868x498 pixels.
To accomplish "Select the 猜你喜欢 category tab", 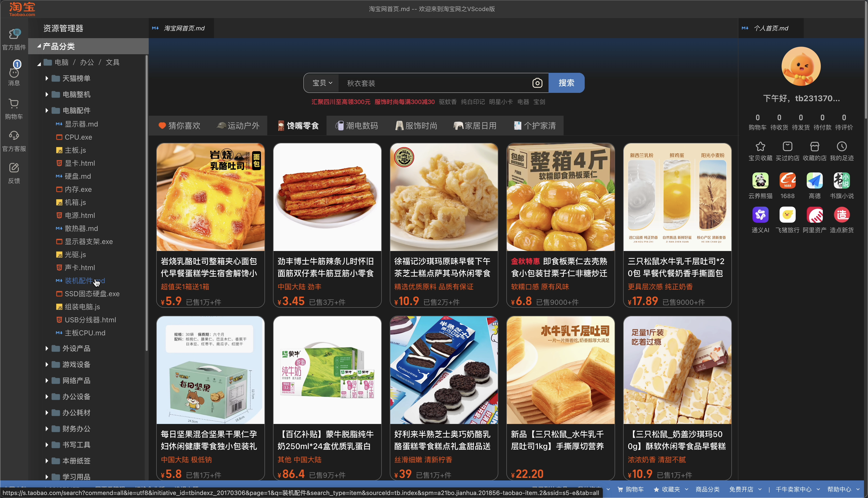I will coord(179,126).
